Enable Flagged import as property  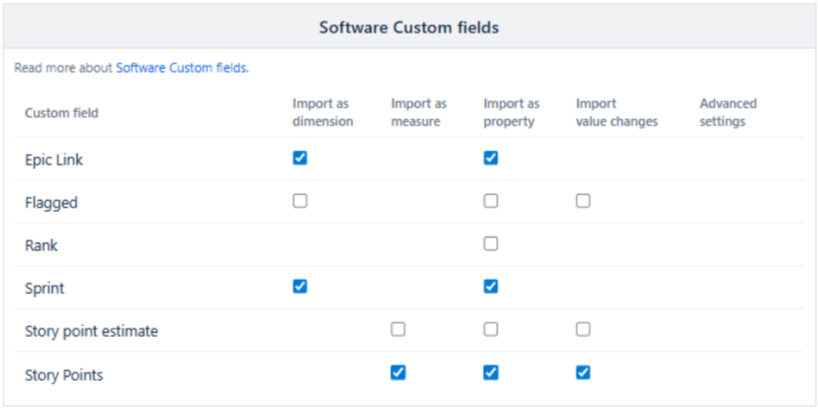click(491, 201)
